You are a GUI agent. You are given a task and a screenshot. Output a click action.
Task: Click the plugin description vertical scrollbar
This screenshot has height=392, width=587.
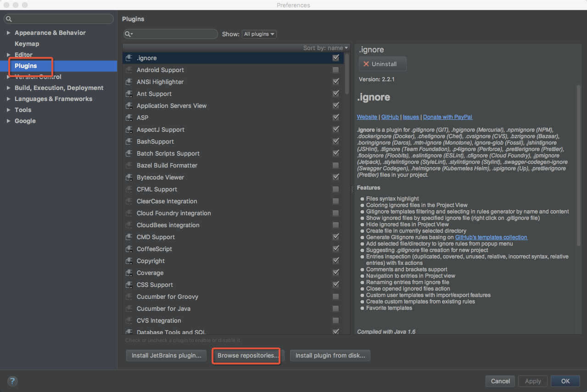point(578,165)
